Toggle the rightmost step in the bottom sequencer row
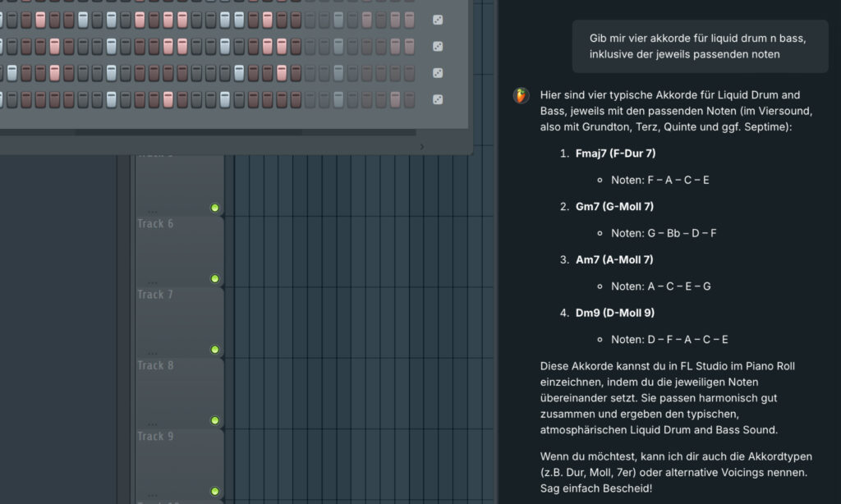This screenshot has width=841, height=504. coord(409,99)
